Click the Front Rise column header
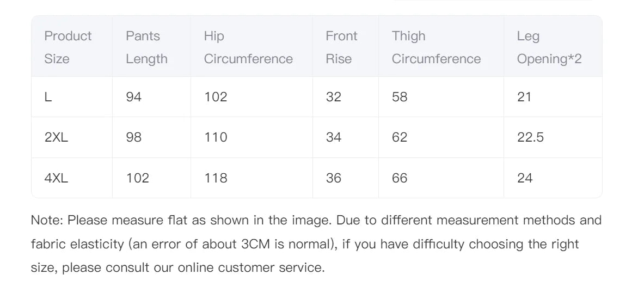Screen dimensions: 644x286 click(341, 47)
